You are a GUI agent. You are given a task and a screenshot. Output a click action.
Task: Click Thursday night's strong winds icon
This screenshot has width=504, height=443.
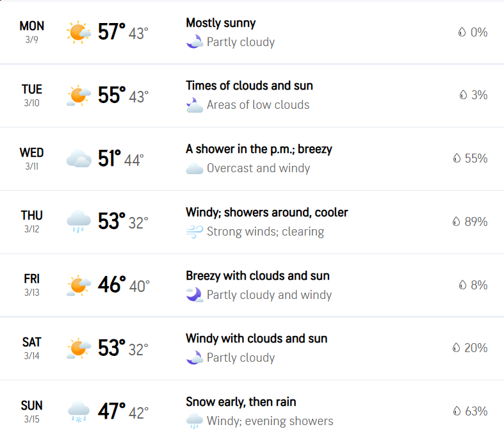point(195,232)
